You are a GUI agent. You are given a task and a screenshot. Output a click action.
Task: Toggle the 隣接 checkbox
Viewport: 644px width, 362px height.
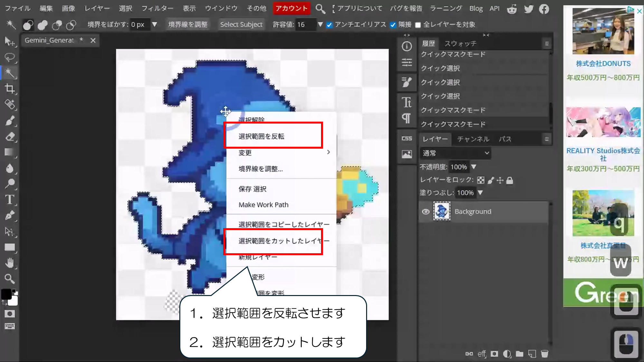(393, 25)
